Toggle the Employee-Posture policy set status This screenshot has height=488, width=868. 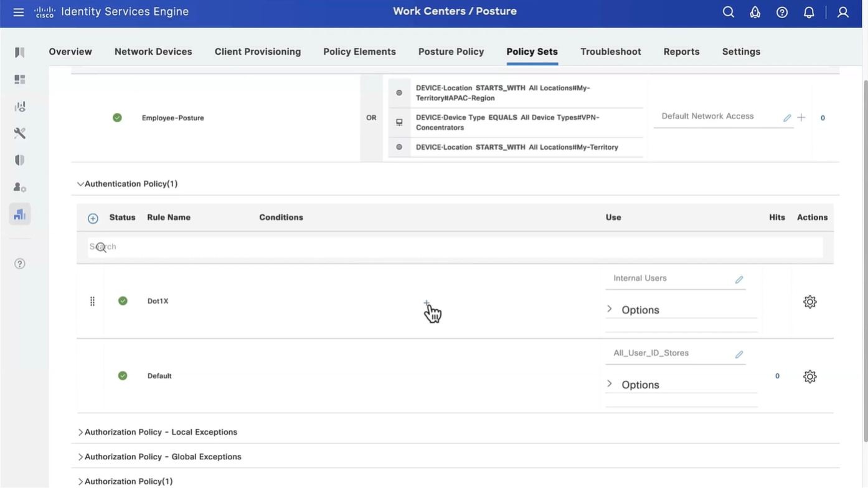click(117, 118)
